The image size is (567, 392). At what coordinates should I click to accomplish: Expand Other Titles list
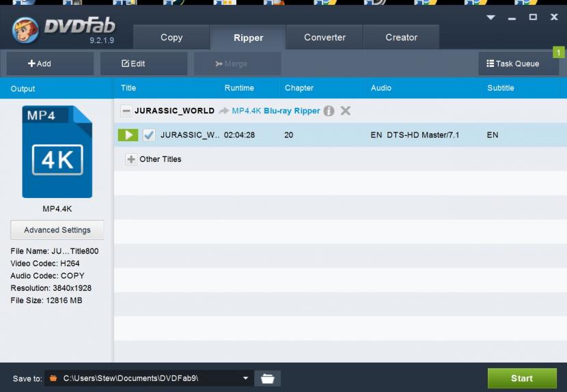click(131, 159)
